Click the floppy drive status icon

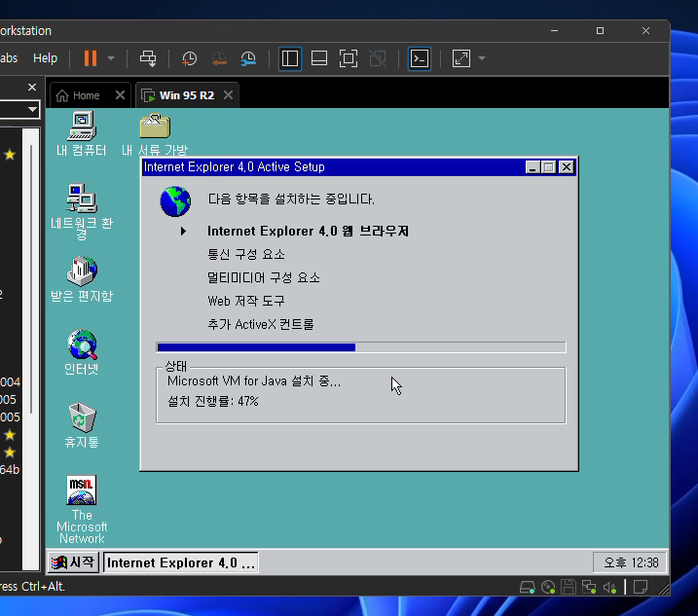pos(569,587)
